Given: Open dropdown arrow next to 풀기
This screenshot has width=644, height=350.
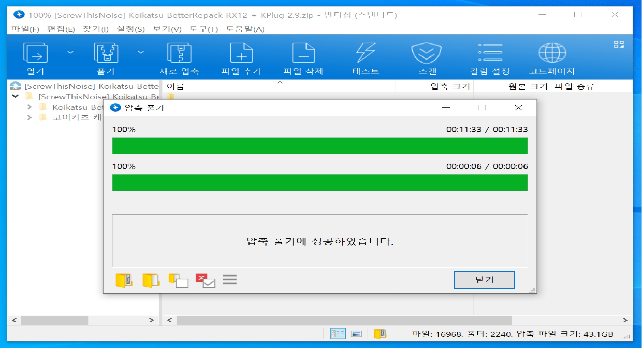Looking at the screenshot, I should coord(141,52).
